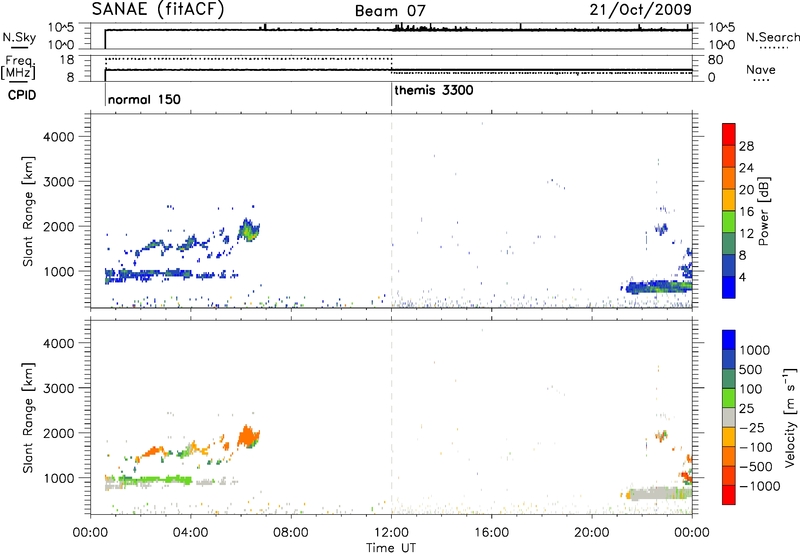The height and width of the screenshot is (554, 800).
Task: Click the Nave legend label
Action: 761,69
